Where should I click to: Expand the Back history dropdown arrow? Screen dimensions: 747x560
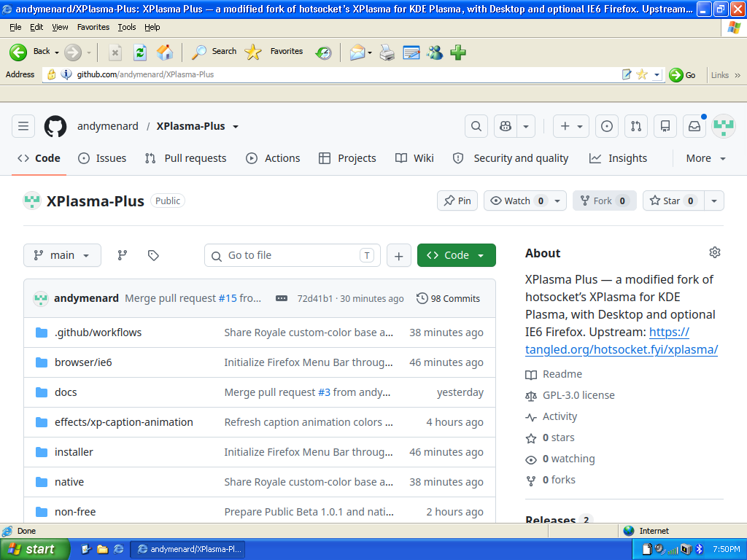[57, 52]
